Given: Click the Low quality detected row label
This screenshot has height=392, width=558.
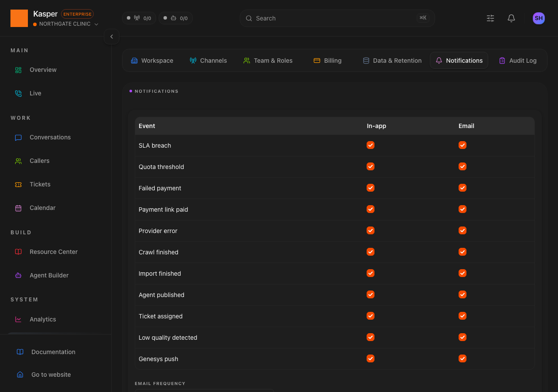Looking at the screenshot, I should (168, 338).
